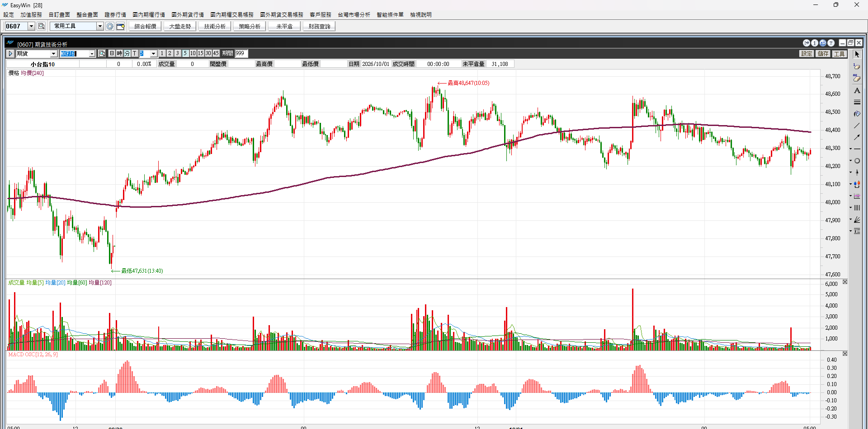The image size is (868, 429).
Task: Close the MACD OSC indicator panel
Action: pos(845,354)
